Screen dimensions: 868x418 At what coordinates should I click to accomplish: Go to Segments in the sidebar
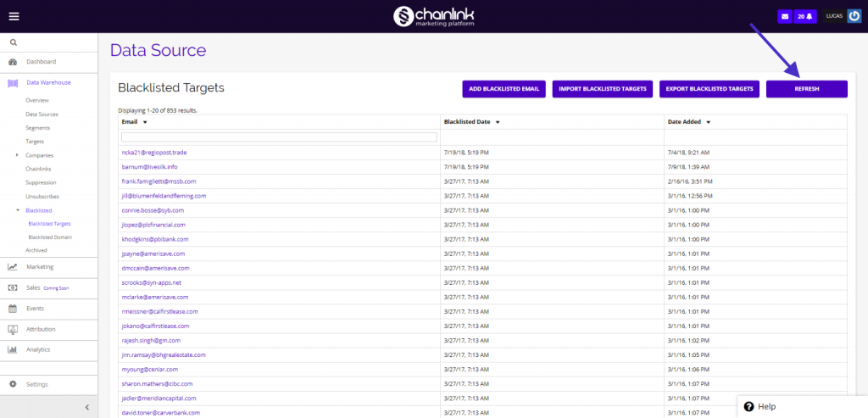(x=37, y=128)
